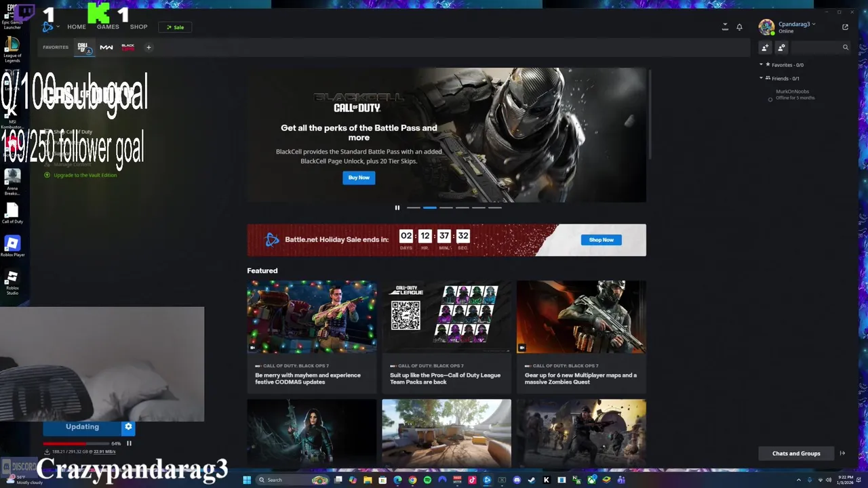Screen dimensions: 868x488
Task: Open the Windows Start menu
Action: coord(247,480)
